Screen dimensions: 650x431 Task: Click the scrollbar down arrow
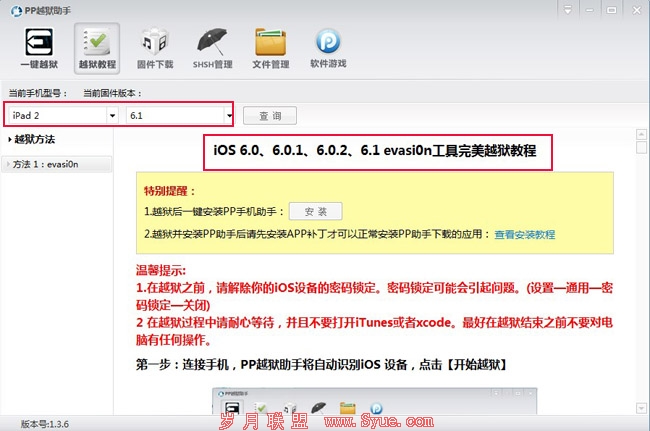point(641,408)
